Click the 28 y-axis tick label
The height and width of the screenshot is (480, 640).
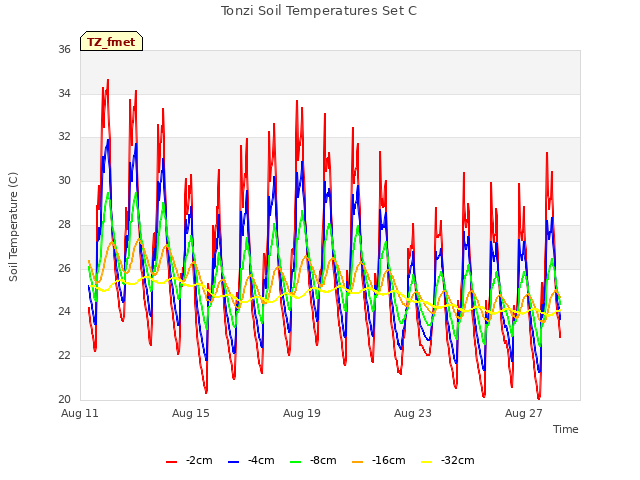(x=64, y=224)
